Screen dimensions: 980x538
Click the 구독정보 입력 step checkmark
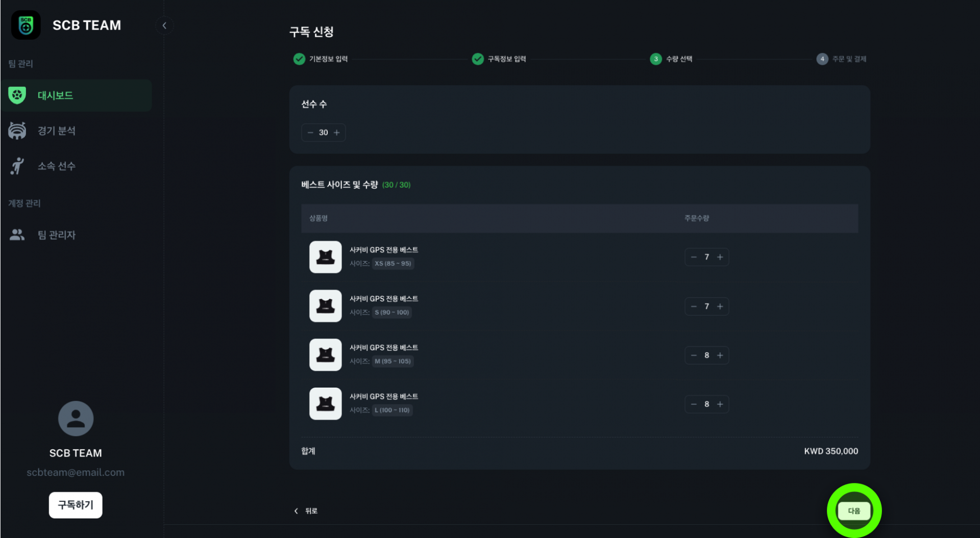(x=478, y=59)
